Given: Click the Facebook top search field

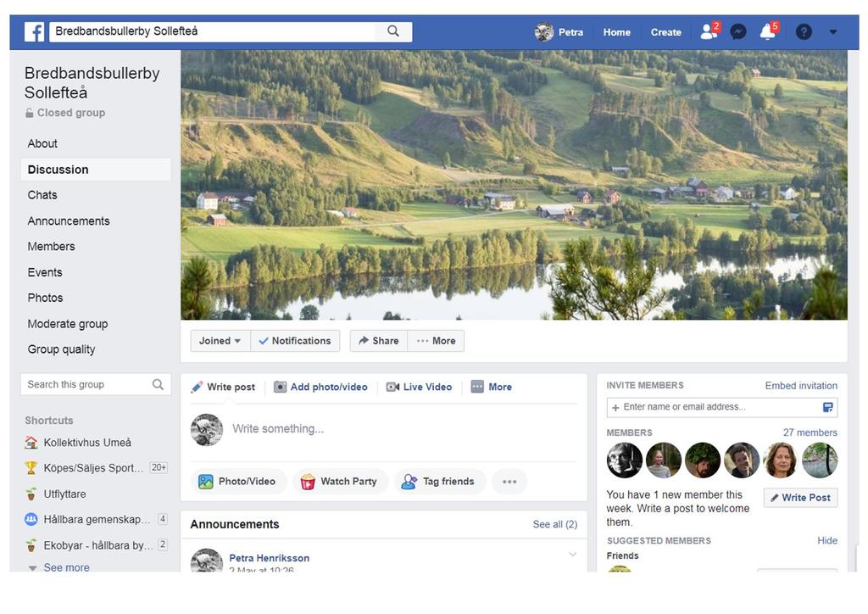Looking at the screenshot, I should tap(213, 31).
